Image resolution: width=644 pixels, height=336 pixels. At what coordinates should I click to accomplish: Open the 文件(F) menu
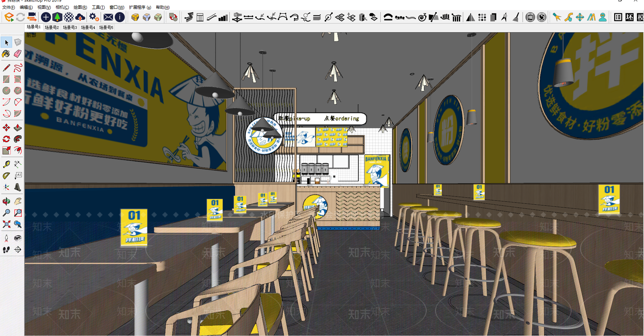[9, 7]
